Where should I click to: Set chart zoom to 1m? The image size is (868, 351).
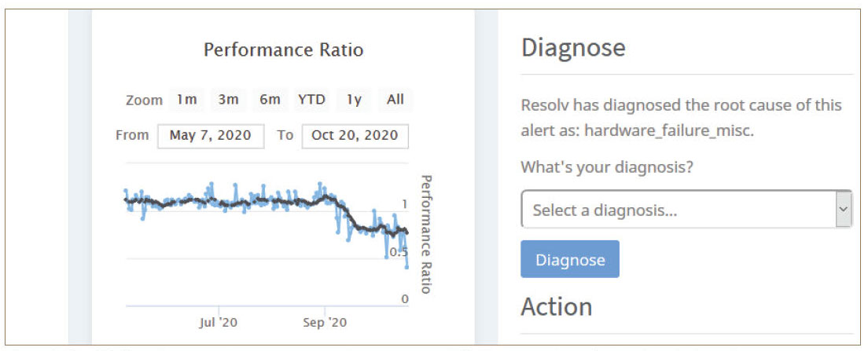click(186, 100)
